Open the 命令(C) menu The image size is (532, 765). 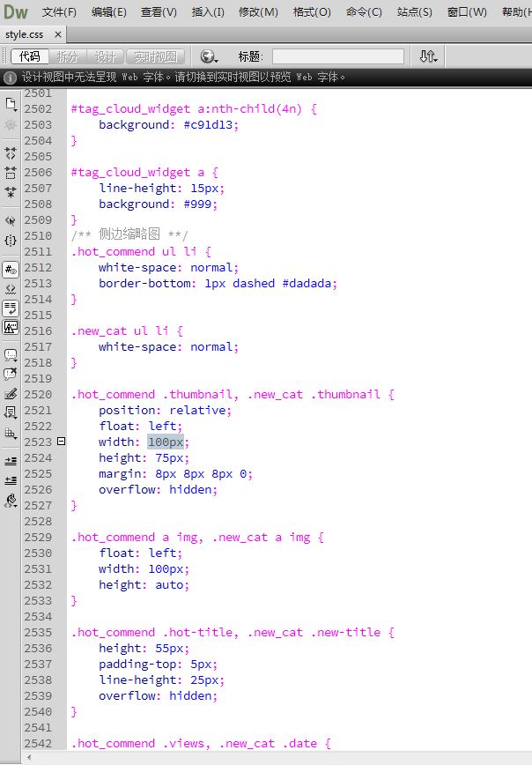(x=364, y=12)
